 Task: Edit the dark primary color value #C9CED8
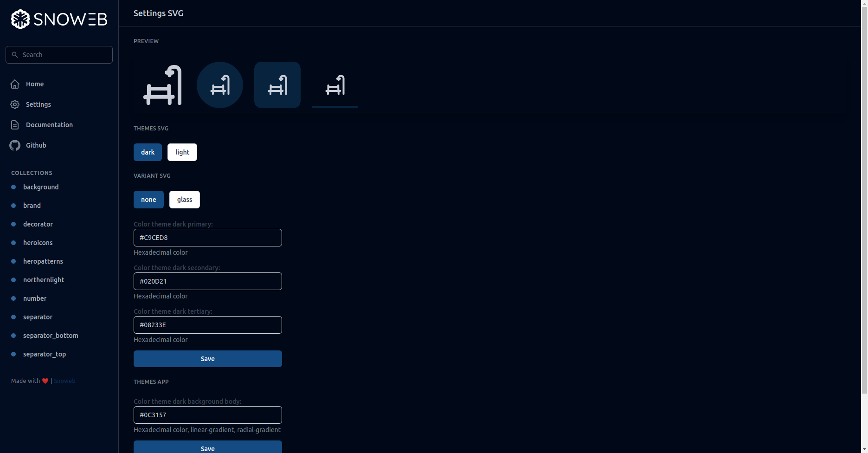[x=207, y=237]
